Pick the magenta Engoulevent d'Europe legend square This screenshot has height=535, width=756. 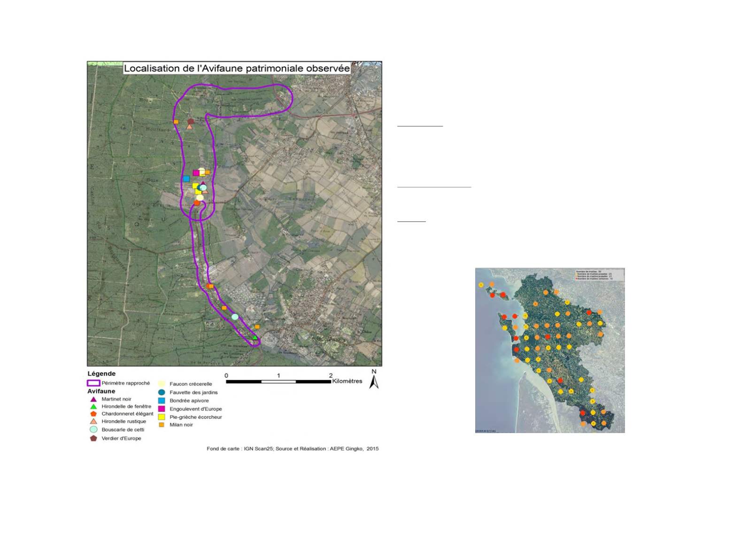[162, 409]
